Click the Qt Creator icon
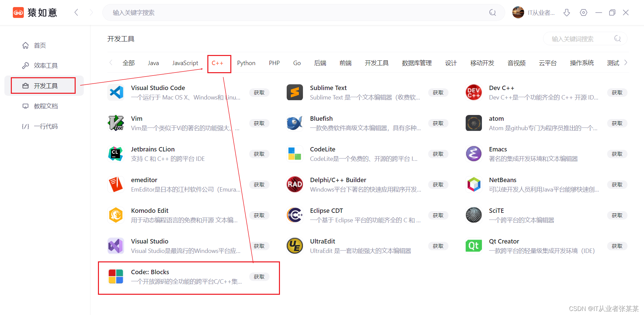This screenshot has width=644, height=315. (x=474, y=246)
